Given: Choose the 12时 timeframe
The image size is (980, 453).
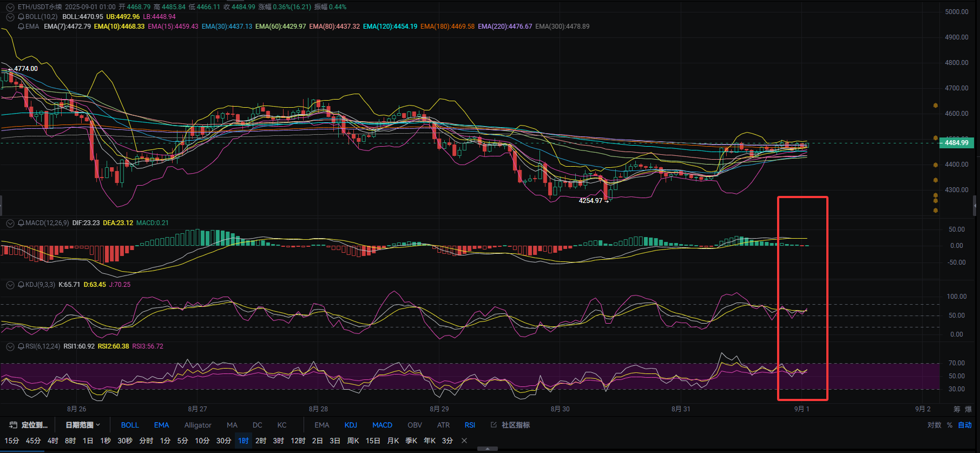Looking at the screenshot, I should click(298, 441).
